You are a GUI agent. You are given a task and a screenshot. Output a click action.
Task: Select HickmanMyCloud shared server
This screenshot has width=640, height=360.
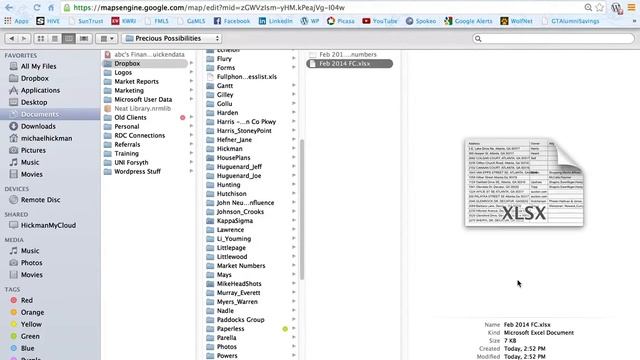tap(48, 225)
